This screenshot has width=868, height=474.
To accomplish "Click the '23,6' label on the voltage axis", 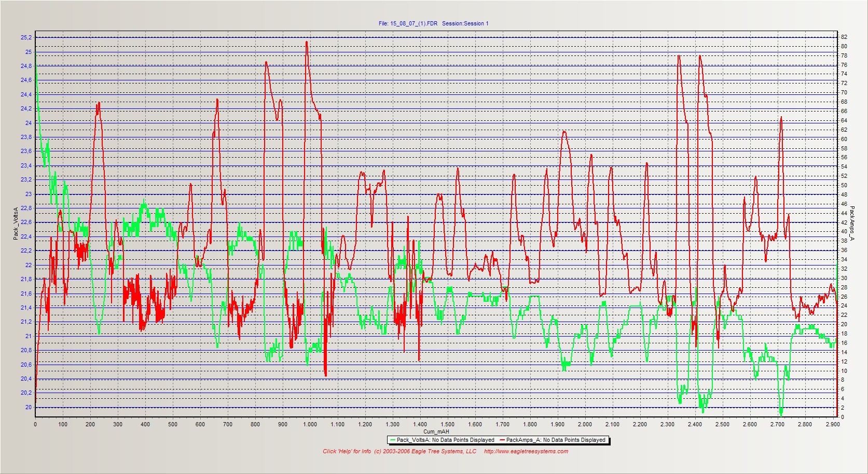I will pos(26,151).
